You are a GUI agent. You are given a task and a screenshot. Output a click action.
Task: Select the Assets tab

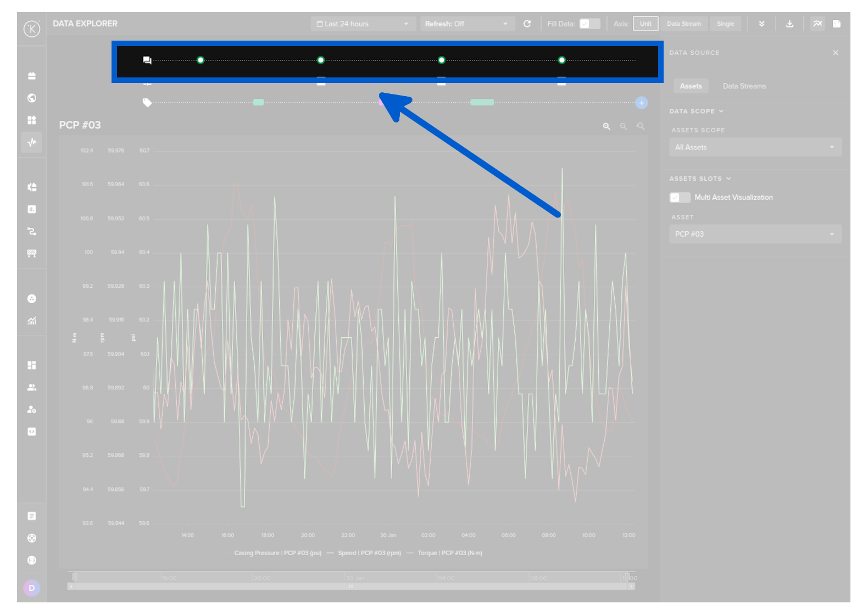pyautogui.click(x=691, y=86)
